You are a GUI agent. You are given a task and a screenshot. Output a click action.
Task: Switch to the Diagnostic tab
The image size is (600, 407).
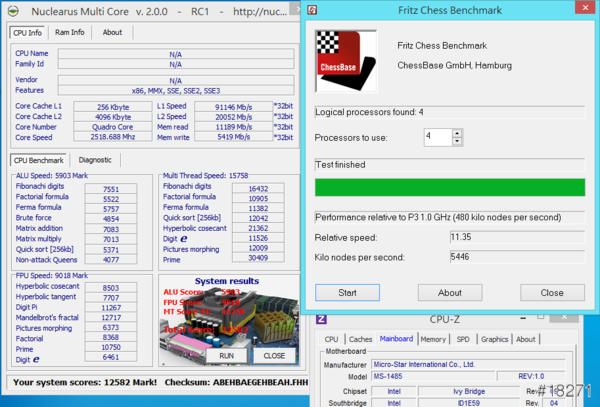[95, 160]
